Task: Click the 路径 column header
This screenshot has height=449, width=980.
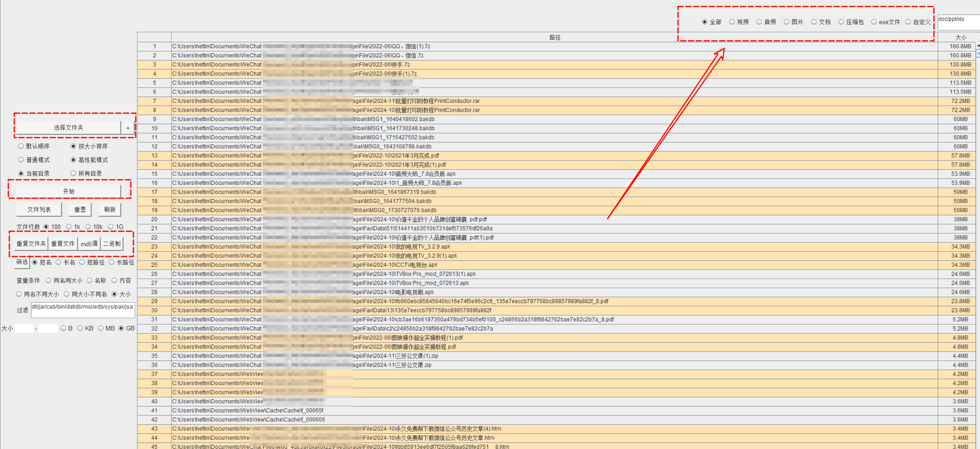Action: [x=554, y=37]
